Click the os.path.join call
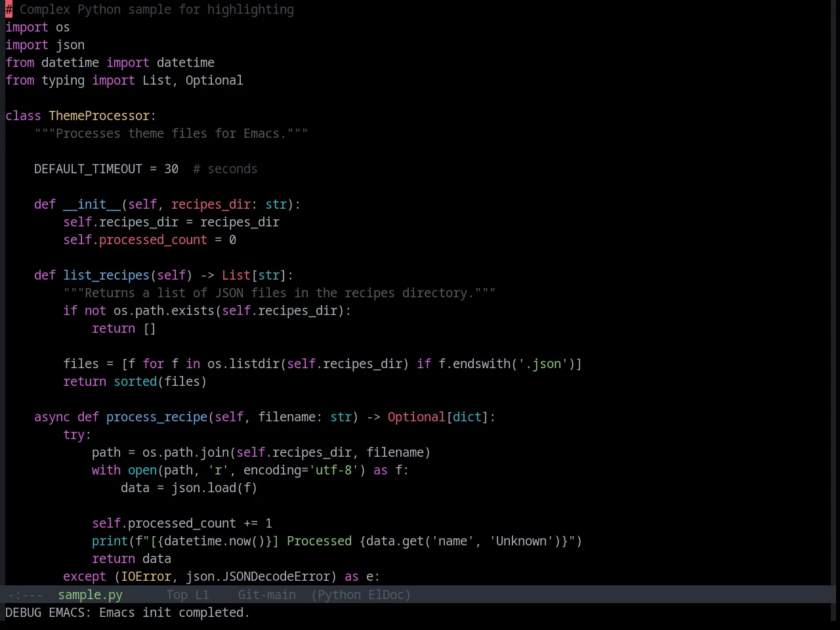This screenshot has width=840, height=630. click(x=186, y=452)
